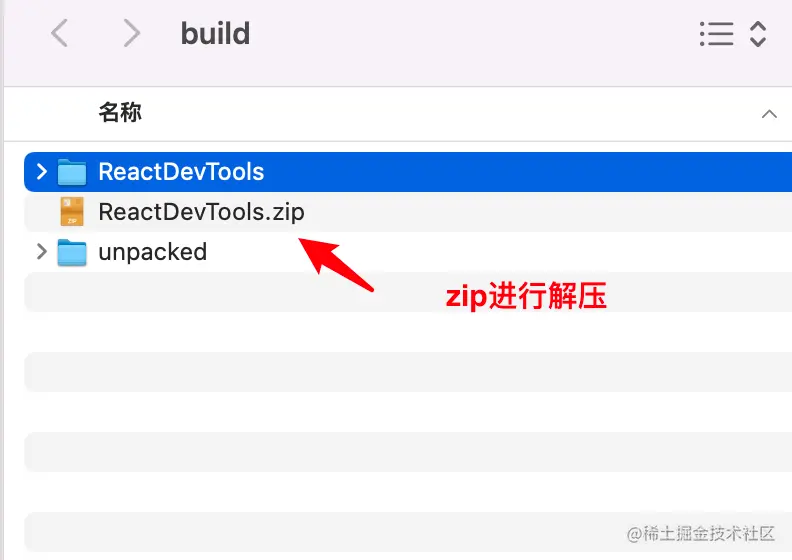Select the ReactDevTools.zip file name

[x=201, y=212]
